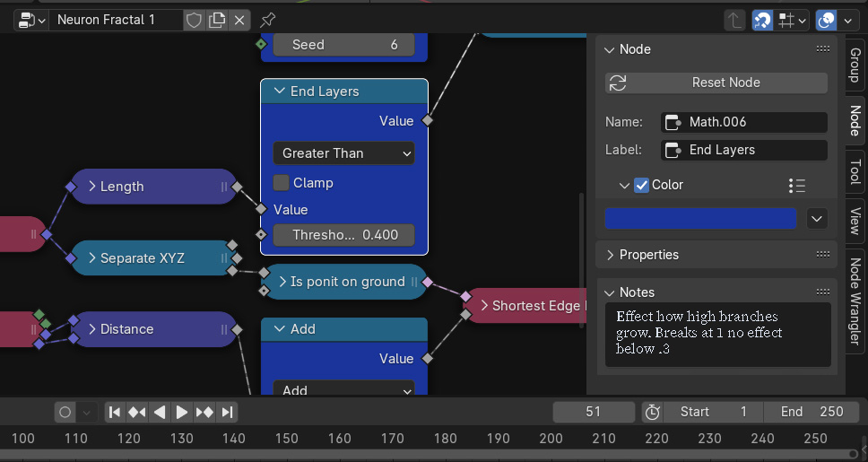The height and width of the screenshot is (462, 868).
Task: Open the Greater Than operation dropdown
Action: click(x=343, y=153)
